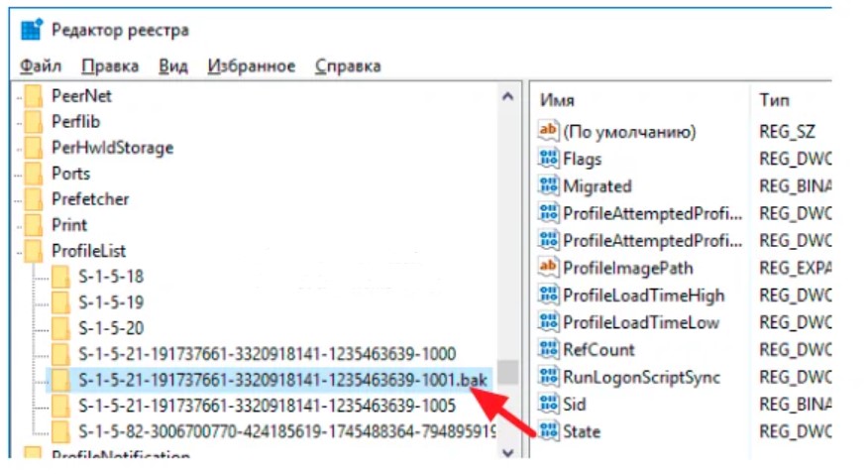The width and height of the screenshot is (868, 474).
Task: Open the Файл menu
Action: [x=40, y=66]
